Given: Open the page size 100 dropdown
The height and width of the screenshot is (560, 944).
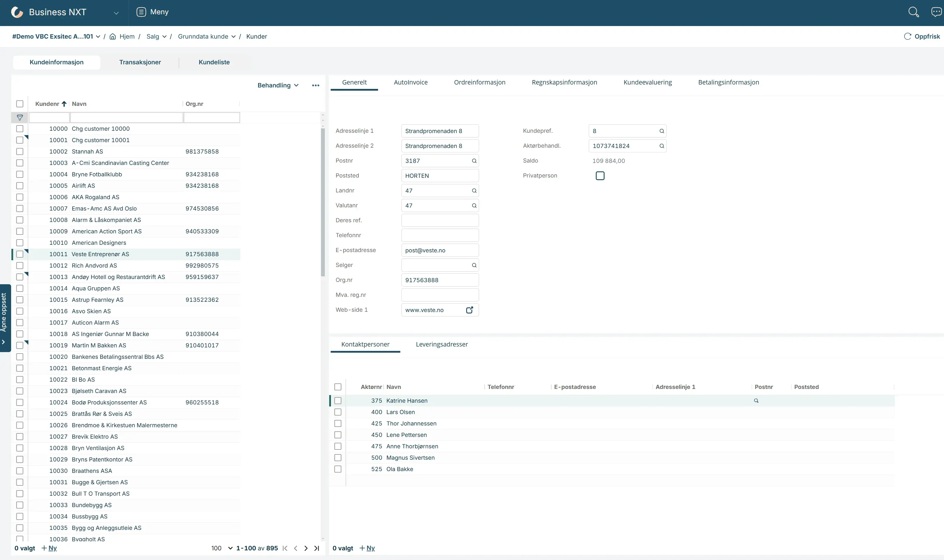Looking at the screenshot, I should point(222,548).
